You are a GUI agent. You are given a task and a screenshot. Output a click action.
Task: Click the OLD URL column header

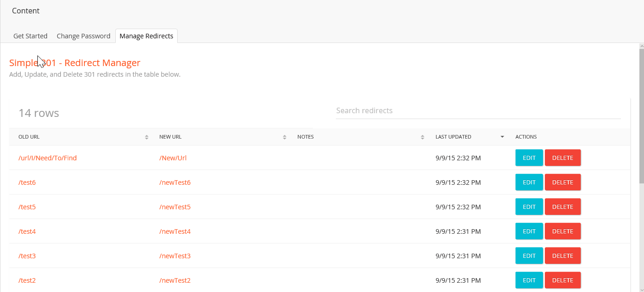click(x=29, y=137)
